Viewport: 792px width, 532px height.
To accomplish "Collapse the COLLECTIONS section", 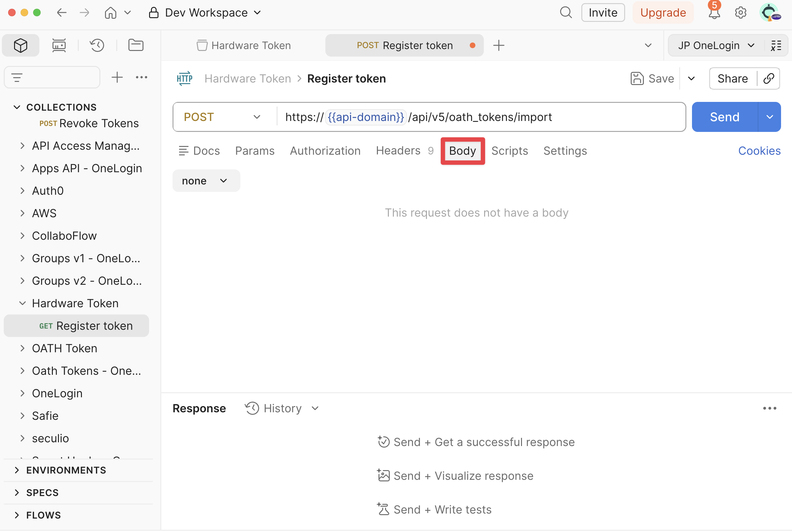I will tap(17, 107).
